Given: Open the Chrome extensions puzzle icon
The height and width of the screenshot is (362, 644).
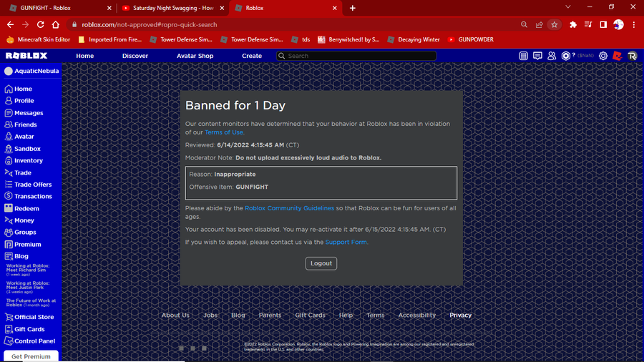Looking at the screenshot, I should click(x=573, y=24).
